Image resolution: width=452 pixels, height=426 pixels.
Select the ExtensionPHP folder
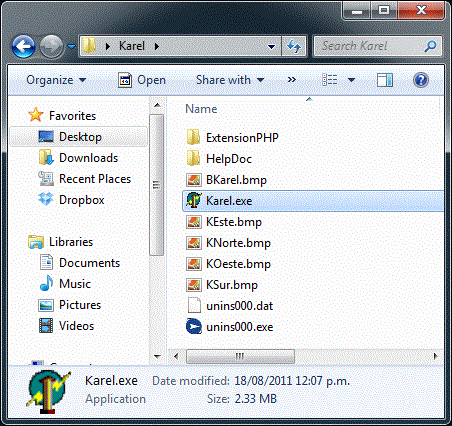[242, 138]
